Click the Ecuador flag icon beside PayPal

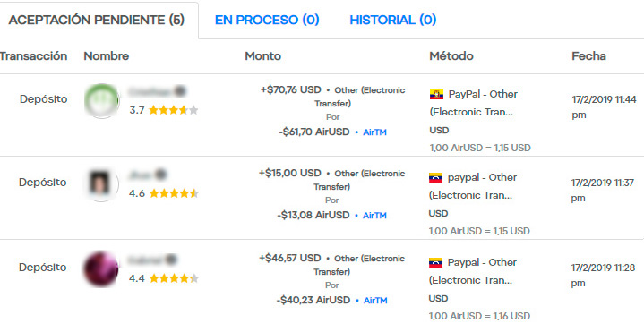click(436, 95)
